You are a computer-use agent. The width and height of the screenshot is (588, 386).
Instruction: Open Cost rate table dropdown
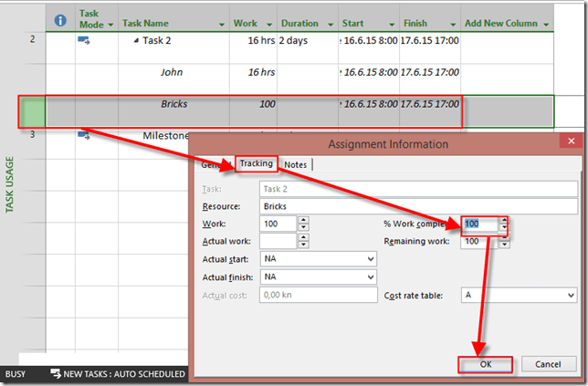[571, 296]
